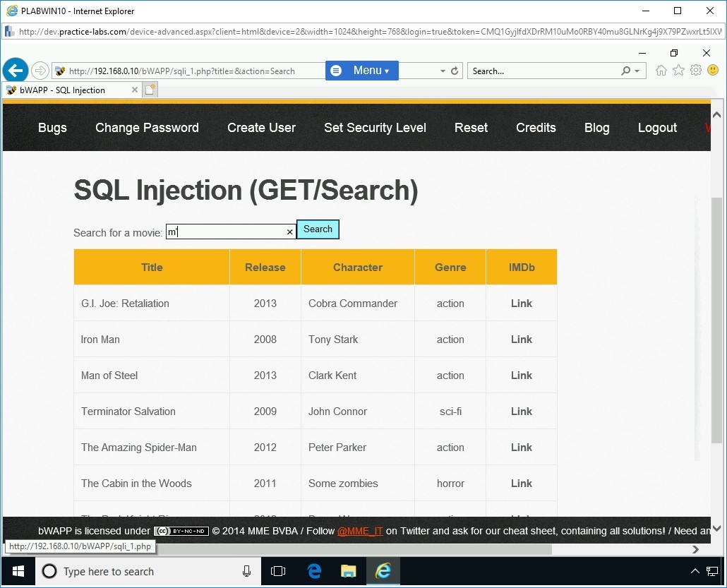Click the forward navigation arrow

40,71
